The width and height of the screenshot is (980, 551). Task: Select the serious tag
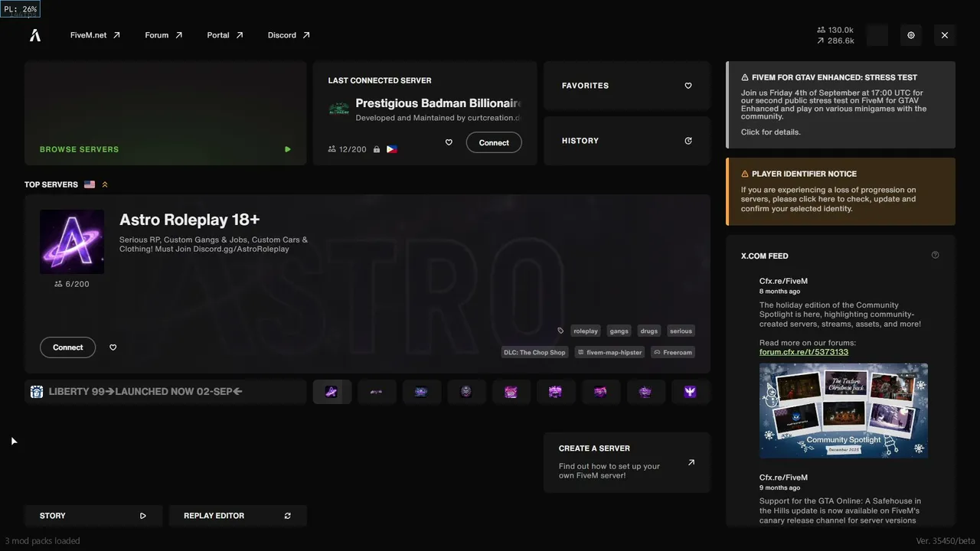(681, 331)
